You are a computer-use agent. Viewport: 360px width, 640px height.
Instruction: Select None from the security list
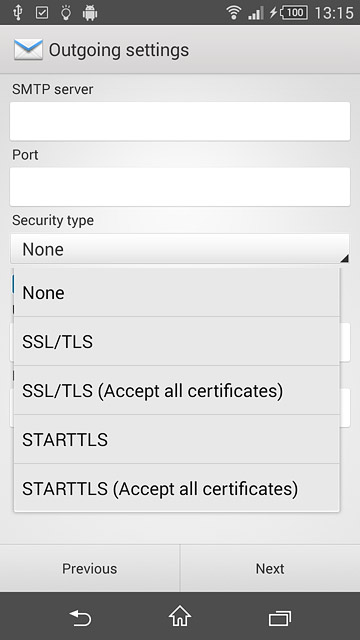177,292
